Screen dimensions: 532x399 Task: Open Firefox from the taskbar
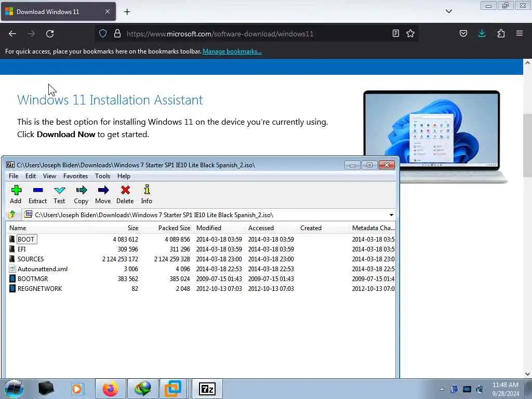pos(110,389)
